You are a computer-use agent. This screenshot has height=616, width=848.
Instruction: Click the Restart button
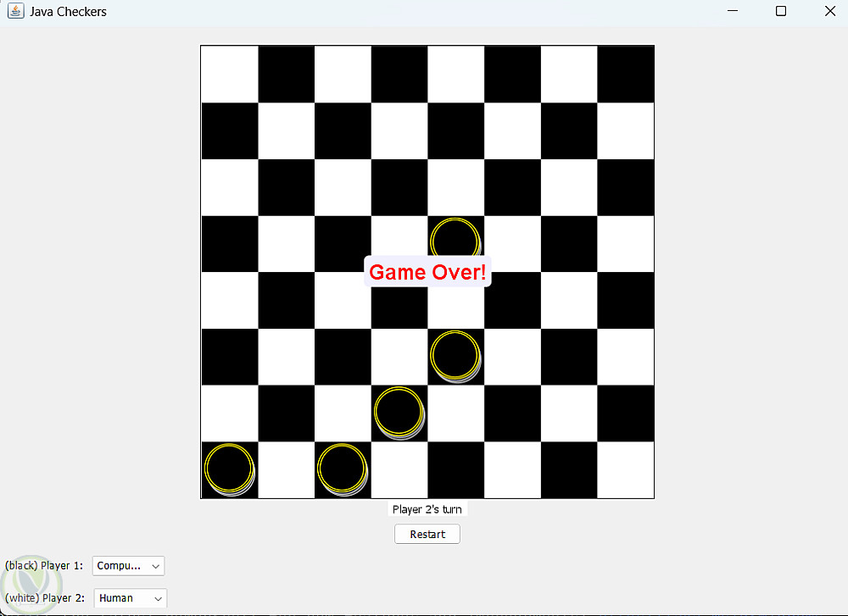coord(427,534)
